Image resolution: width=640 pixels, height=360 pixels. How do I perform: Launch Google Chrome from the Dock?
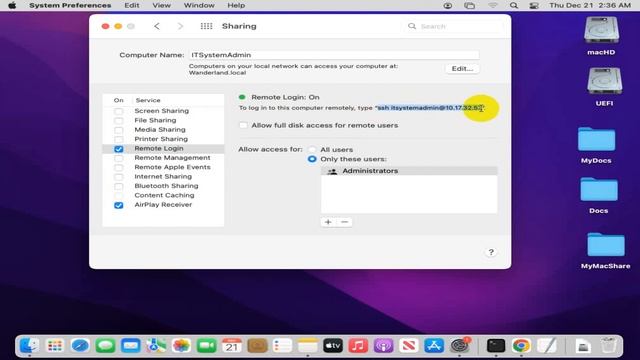(521, 346)
